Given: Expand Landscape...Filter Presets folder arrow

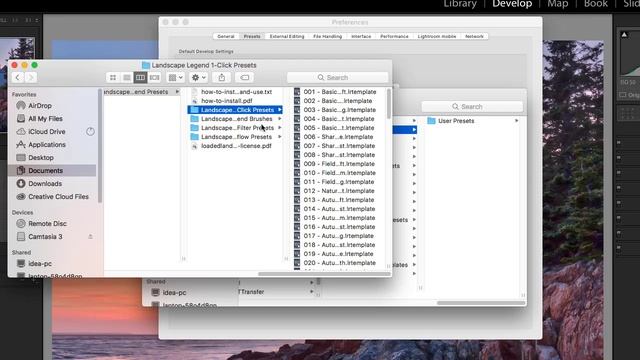Looking at the screenshot, I should pos(280,128).
